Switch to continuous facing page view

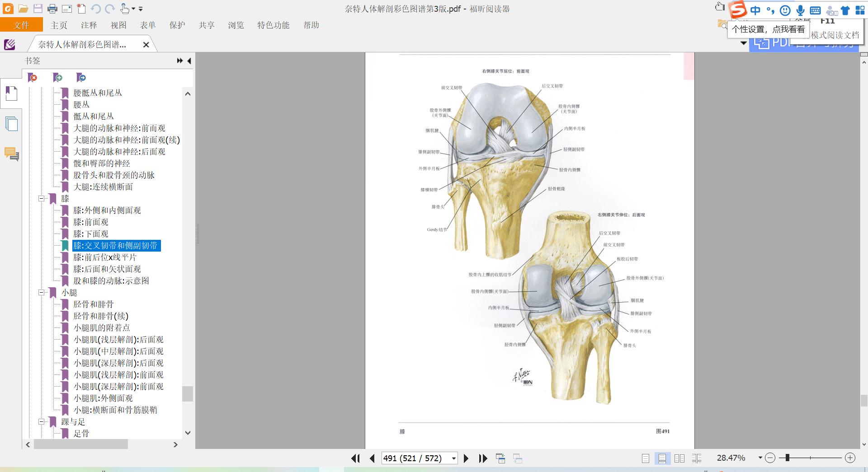pos(696,458)
